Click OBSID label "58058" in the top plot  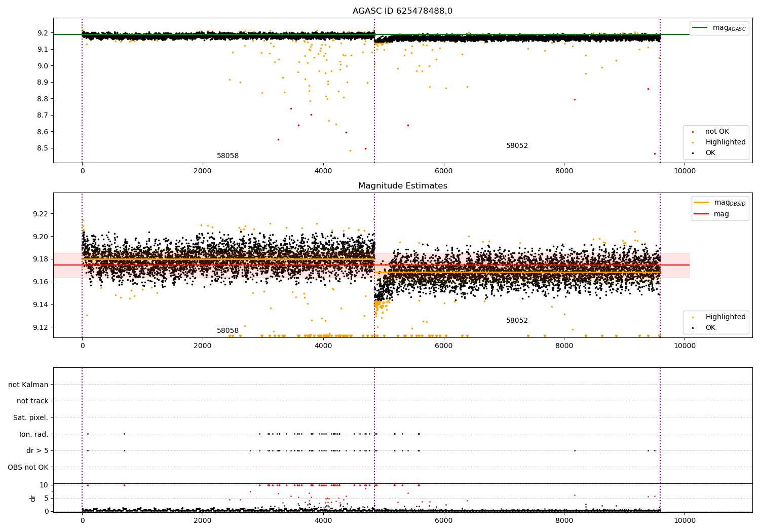(x=227, y=156)
